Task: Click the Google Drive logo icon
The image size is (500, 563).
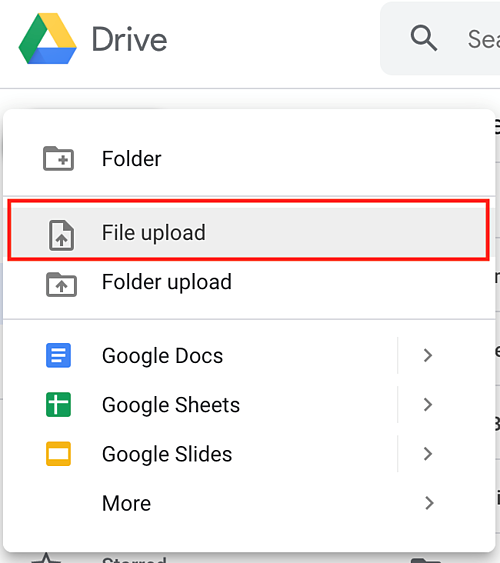Action: (47, 39)
